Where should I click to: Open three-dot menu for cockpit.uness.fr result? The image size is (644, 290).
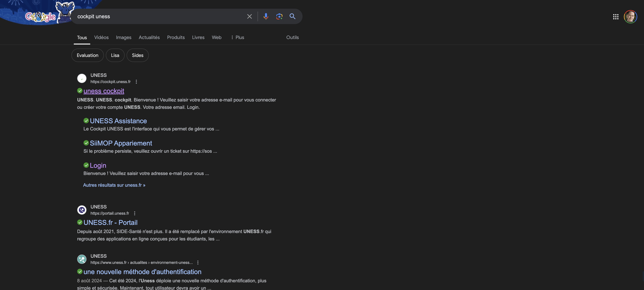136,82
